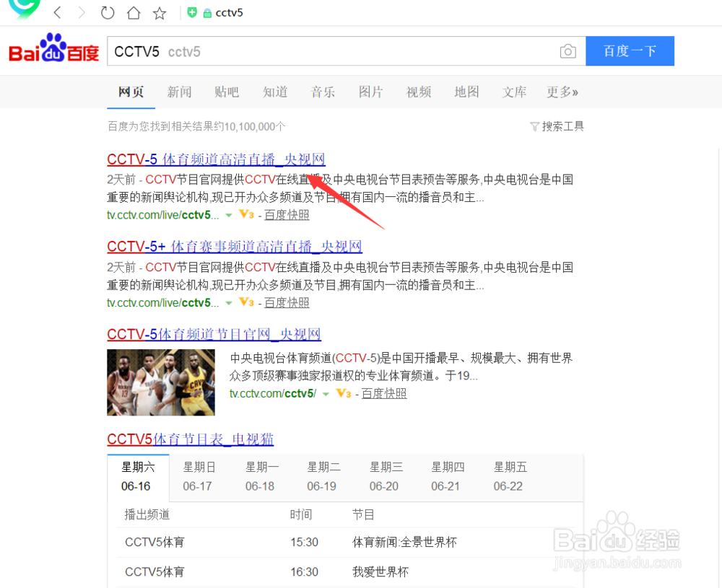
Task: Open the 更多» categories menu
Action: click(x=562, y=92)
